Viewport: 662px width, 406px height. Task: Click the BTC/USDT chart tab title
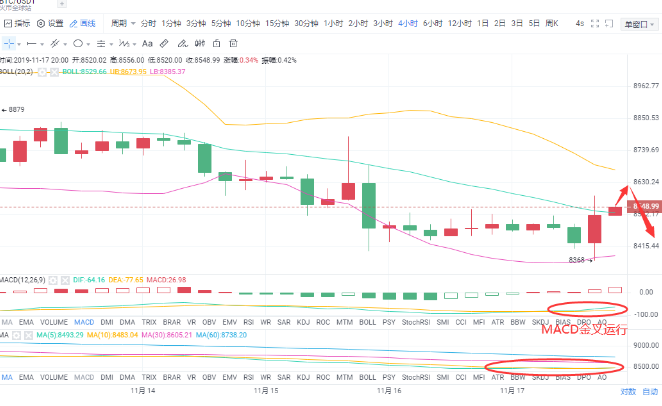pos(18,2)
